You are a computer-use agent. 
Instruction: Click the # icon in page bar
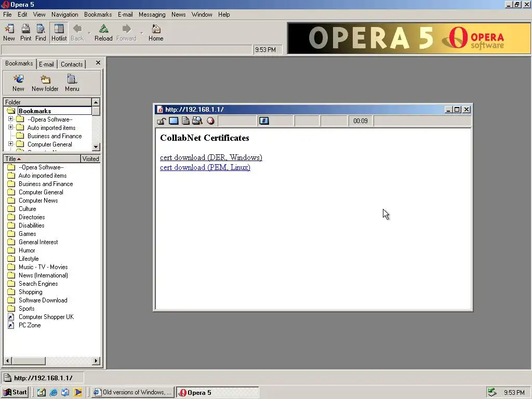(x=264, y=121)
